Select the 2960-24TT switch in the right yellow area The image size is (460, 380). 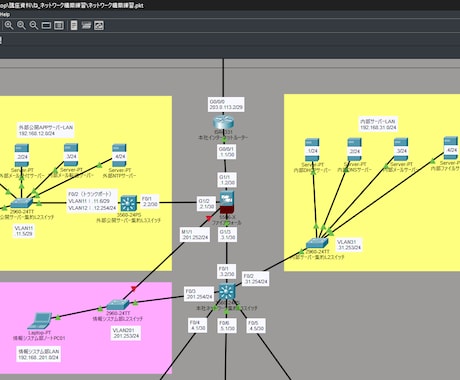point(317,243)
